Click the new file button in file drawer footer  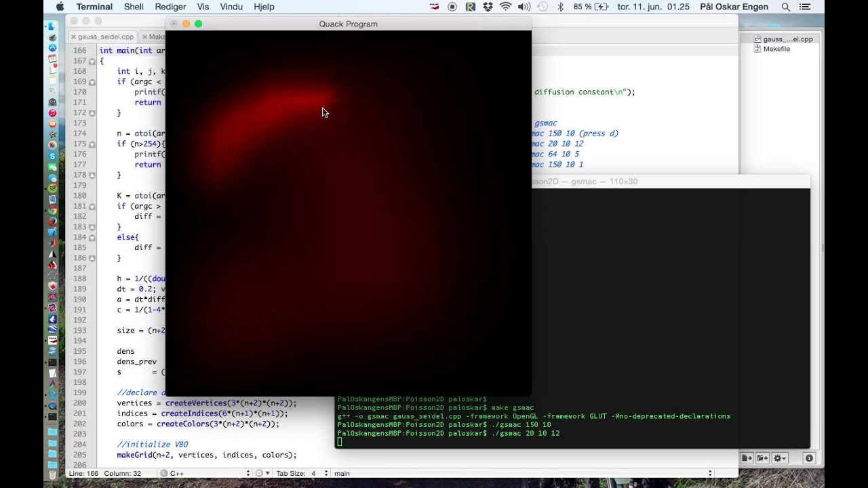[x=747, y=459]
